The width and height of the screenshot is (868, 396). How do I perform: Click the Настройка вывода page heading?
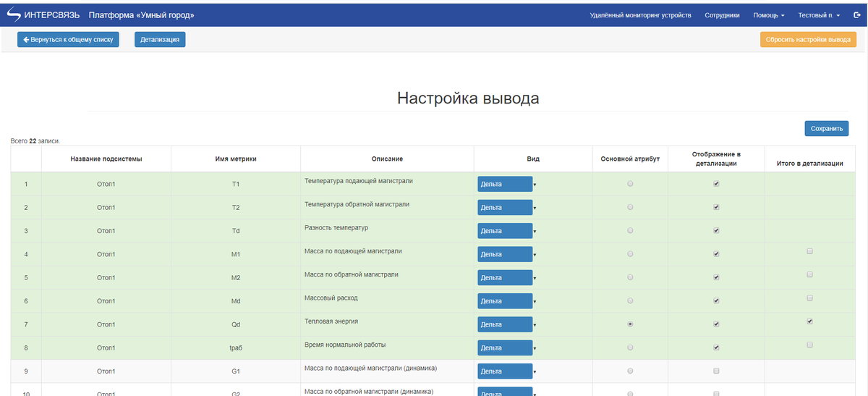tap(468, 98)
